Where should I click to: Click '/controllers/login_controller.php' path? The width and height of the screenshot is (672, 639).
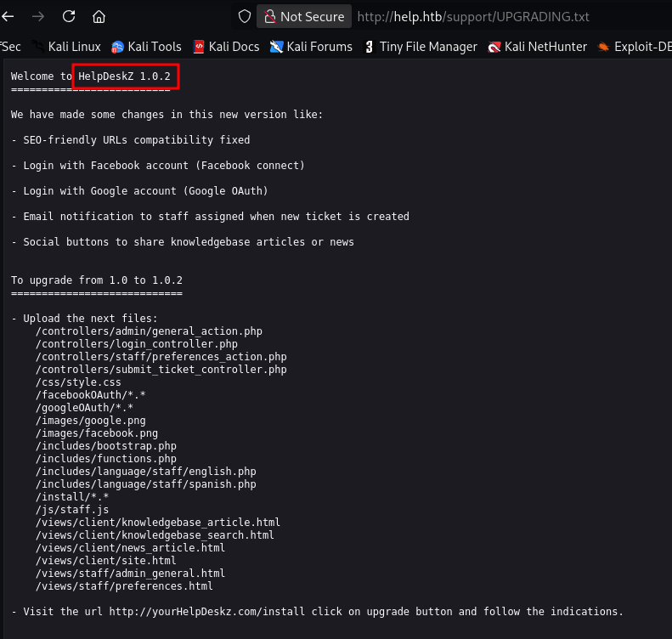click(x=136, y=344)
